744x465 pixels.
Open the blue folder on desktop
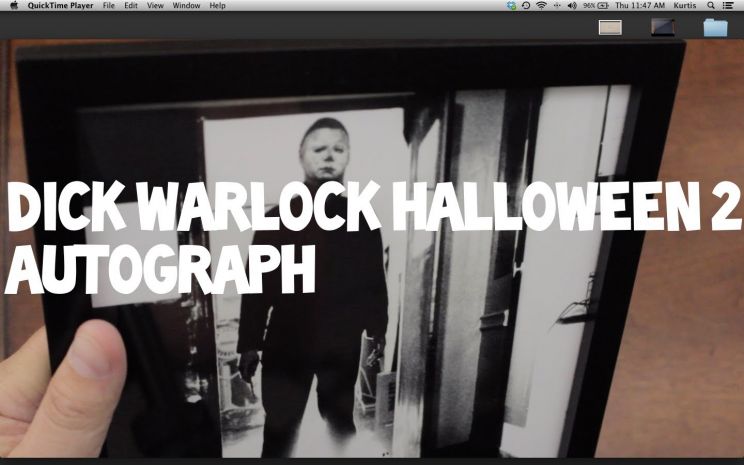point(715,27)
